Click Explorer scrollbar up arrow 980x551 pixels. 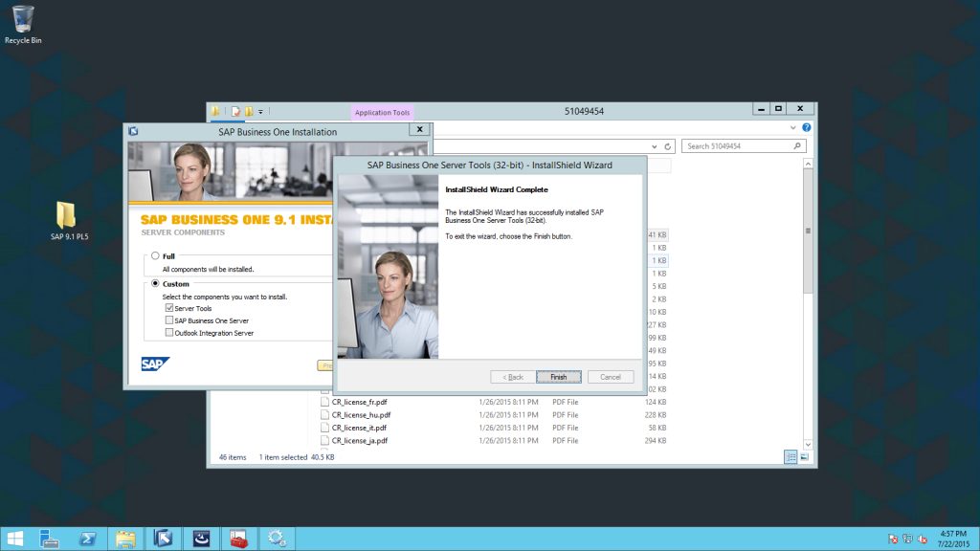[x=808, y=164]
